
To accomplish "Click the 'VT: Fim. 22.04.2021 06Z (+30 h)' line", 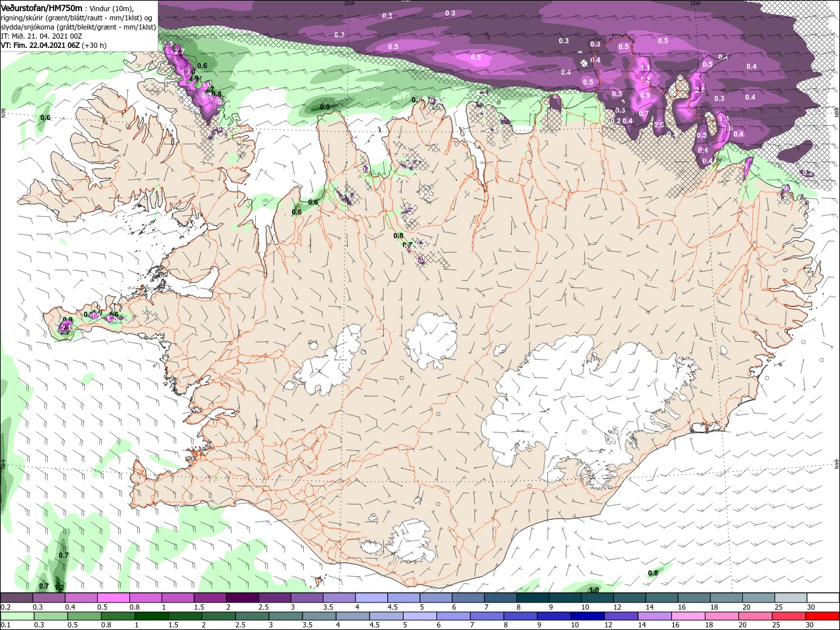I will click(54, 45).
